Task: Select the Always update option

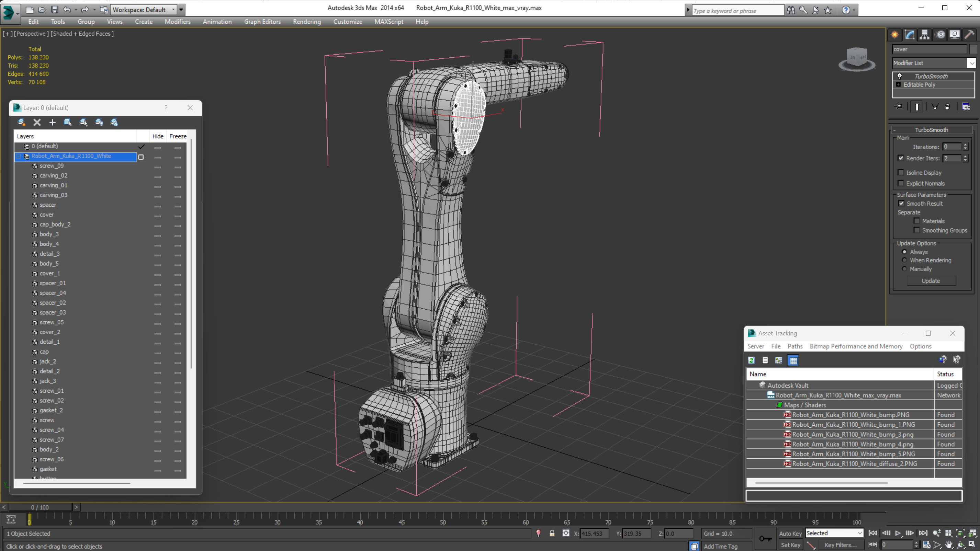Action: [904, 252]
